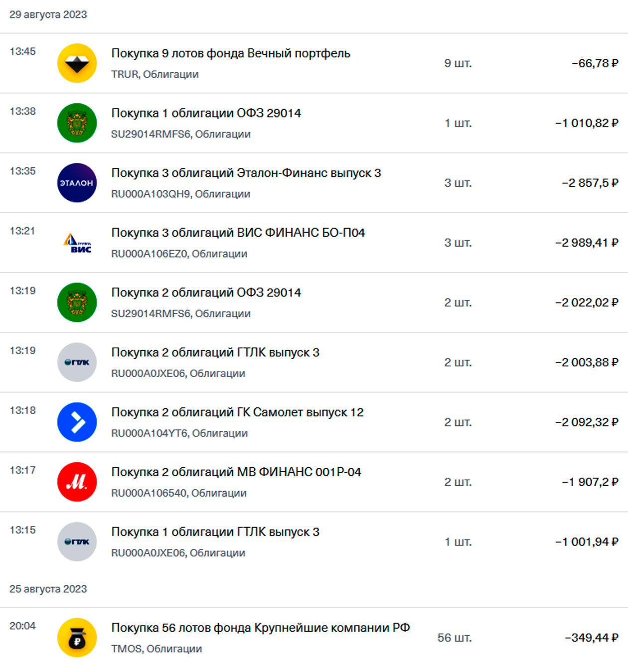Open Эталон-Финанс выпуск 3 purchase details
The width and height of the screenshot is (628, 672).
(x=246, y=173)
